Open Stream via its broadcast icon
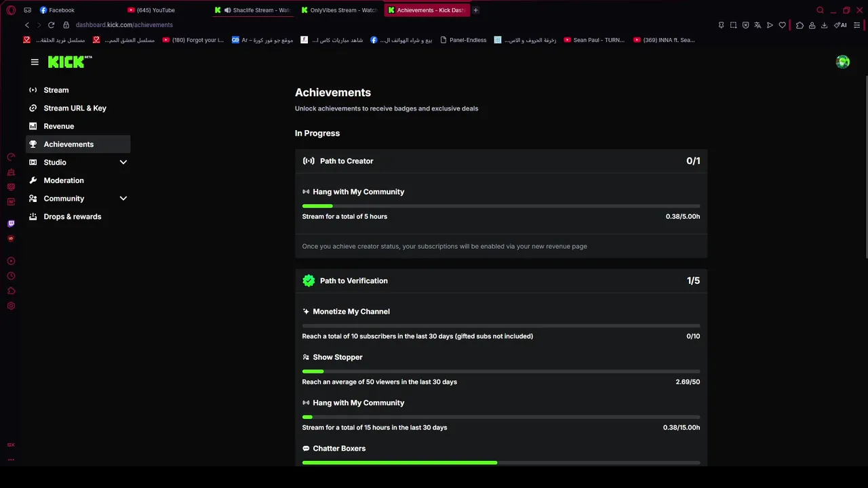The width and height of the screenshot is (868, 488). [x=33, y=90]
